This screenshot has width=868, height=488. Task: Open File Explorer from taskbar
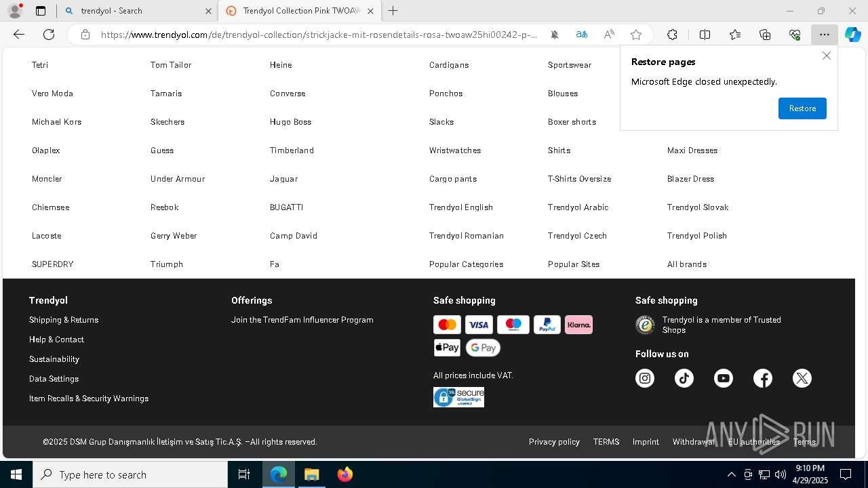point(311,474)
